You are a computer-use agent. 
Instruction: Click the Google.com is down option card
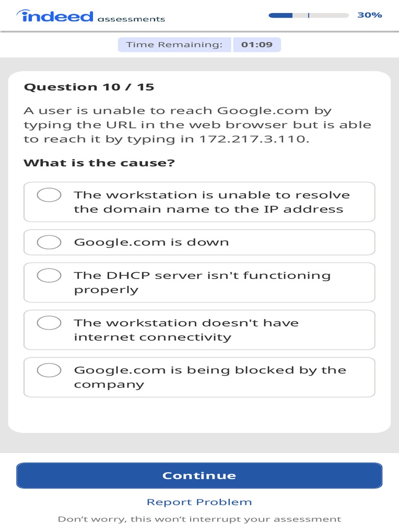(199, 242)
